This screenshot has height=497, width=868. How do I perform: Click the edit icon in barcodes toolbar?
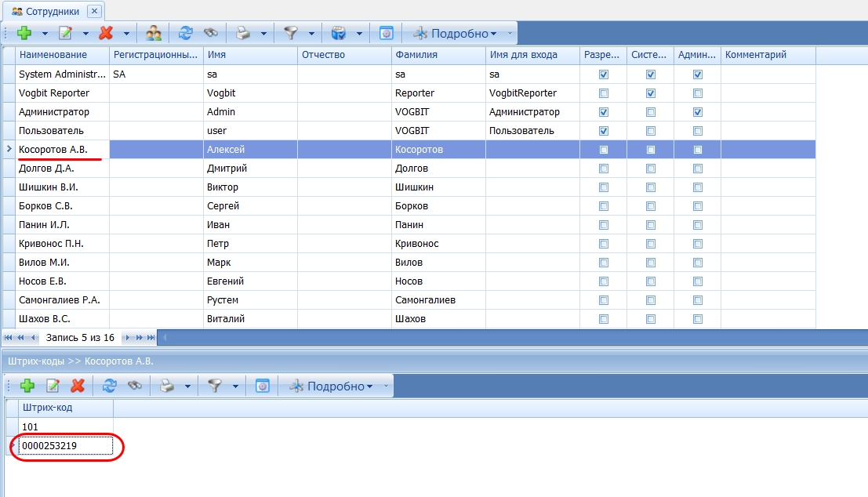coord(53,386)
